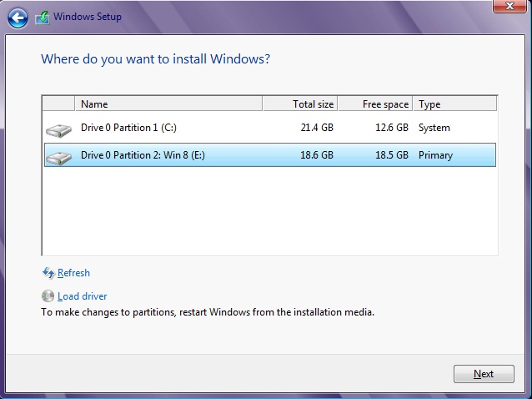The height and width of the screenshot is (399, 532).
Task: Close the Windows Setup window
Action: click(509, 6)
